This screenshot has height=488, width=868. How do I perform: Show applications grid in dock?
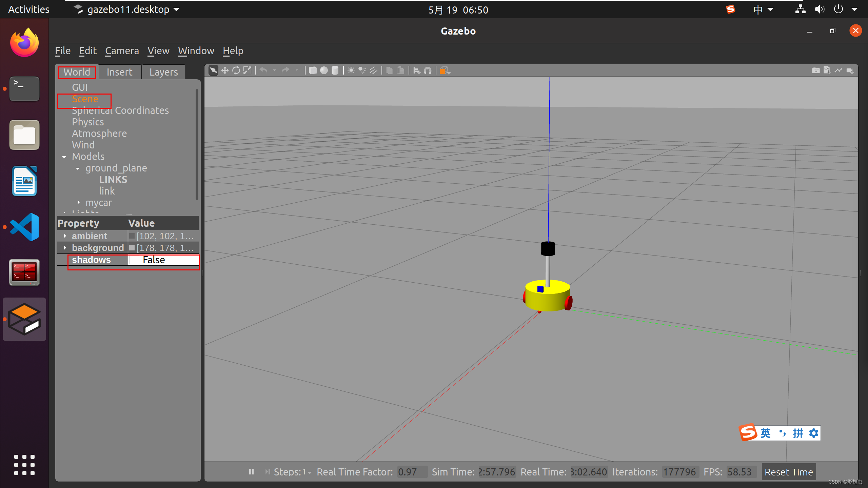point(24,465)
